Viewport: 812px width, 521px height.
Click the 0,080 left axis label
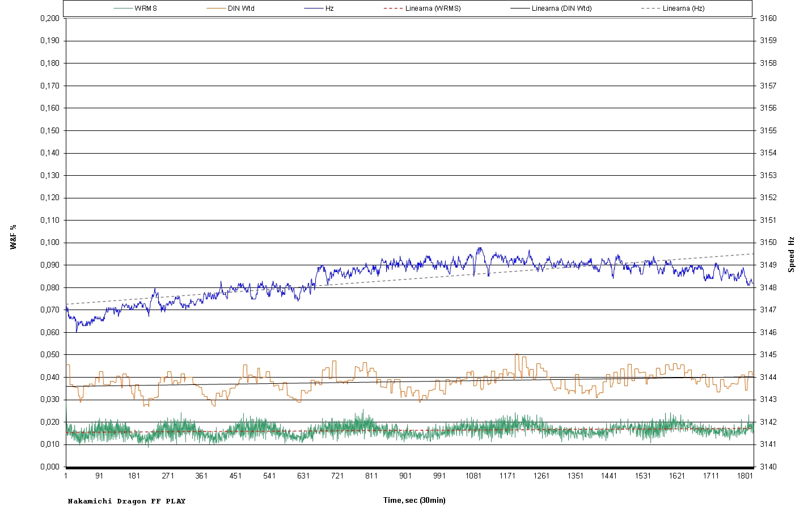tap(50, 287)
